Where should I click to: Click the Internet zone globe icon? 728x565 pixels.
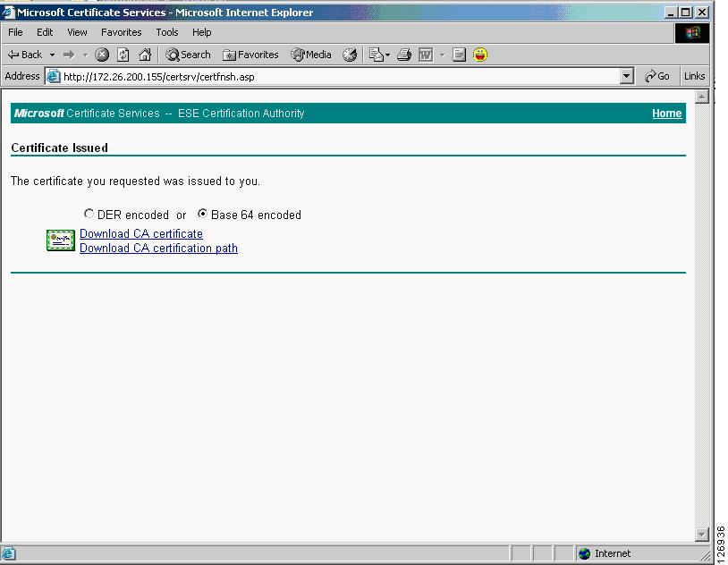[584, 553]
